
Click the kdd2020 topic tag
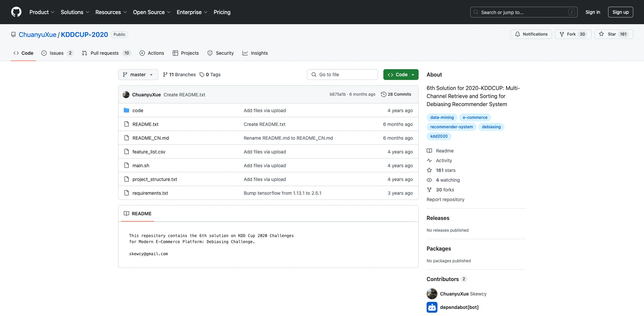(x=439, y=136)
